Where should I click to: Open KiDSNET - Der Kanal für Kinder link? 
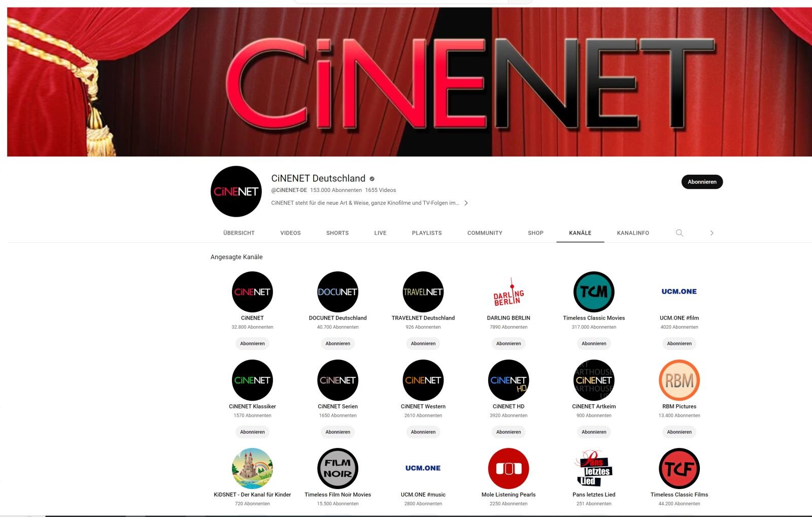tap(252, 495)
